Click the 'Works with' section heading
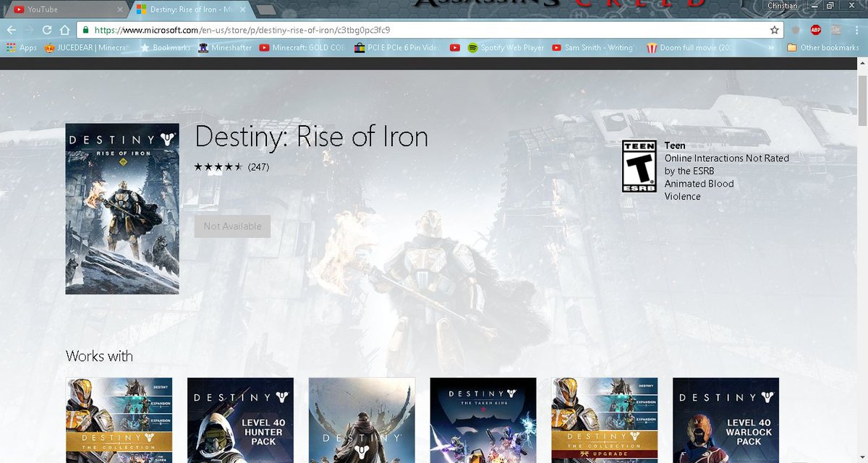Viewport: 868px width, 463px height. point(99,356)
